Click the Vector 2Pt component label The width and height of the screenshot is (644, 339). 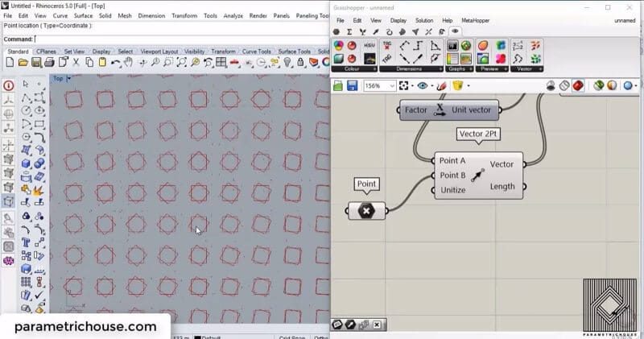tap(478, 134)
